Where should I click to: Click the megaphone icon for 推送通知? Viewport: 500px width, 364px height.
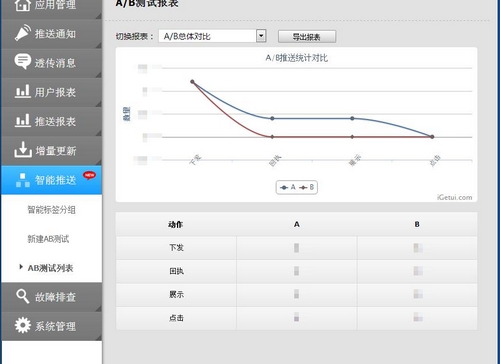click(x=23, y=33)
